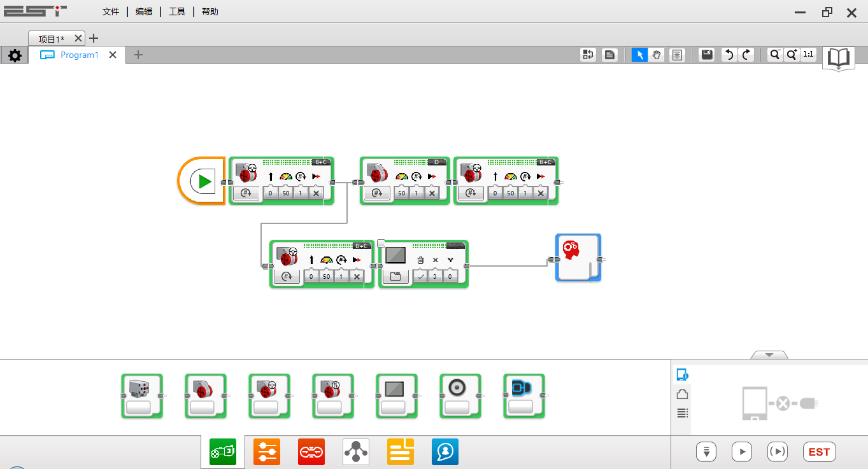Undo the last action
The width and height of the screenshot is (868, 469).
(728, 55)
